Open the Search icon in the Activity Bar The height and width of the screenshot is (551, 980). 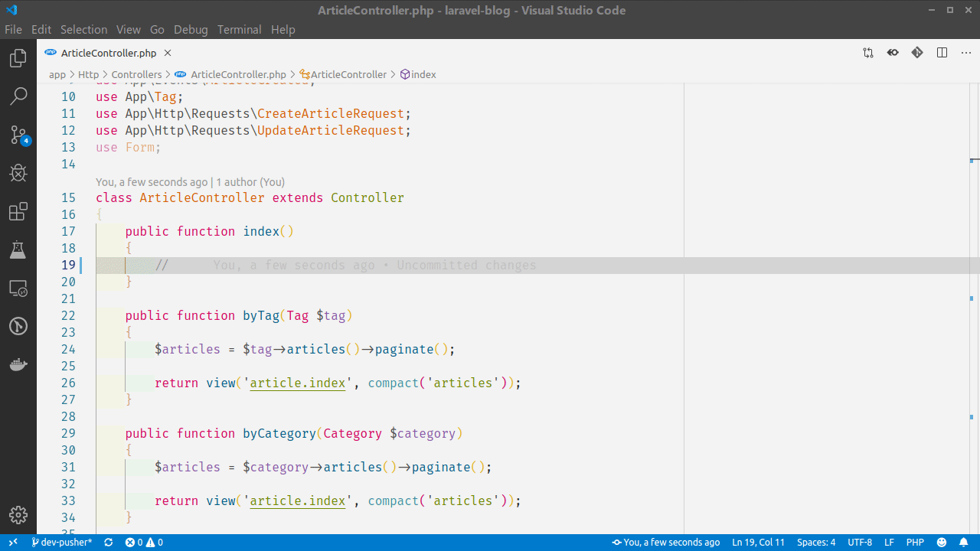tap(18, 96)
